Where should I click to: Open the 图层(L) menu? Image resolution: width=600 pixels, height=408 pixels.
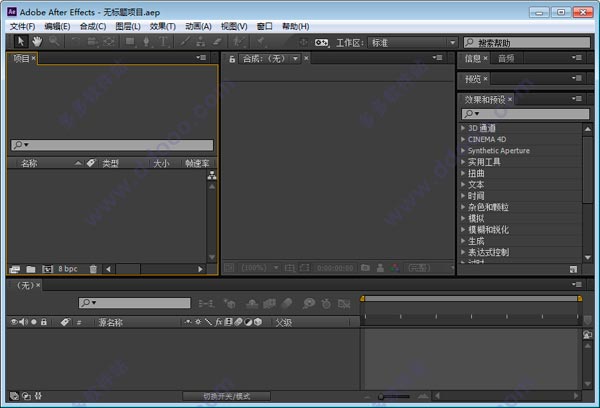[128, 26]
